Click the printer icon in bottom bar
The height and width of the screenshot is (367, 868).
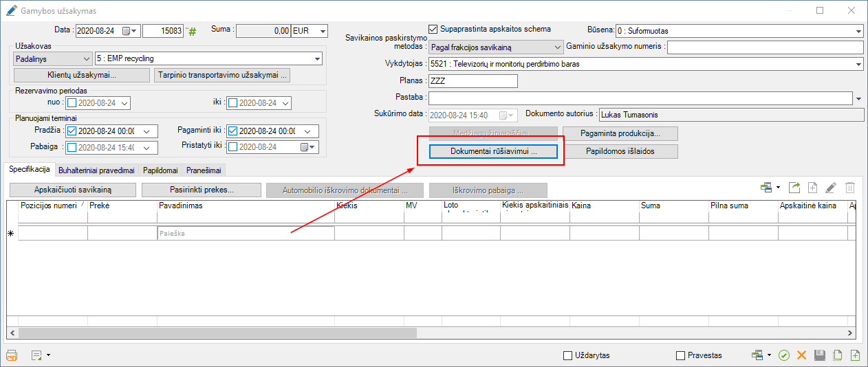pyautogui.click(x=12, y=355)
